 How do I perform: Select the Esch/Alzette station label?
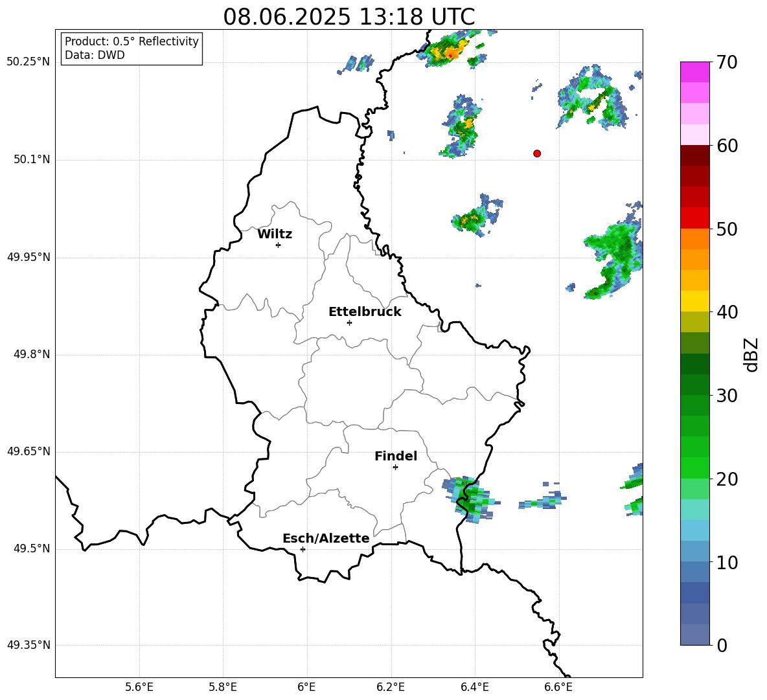tap(326, 538)
